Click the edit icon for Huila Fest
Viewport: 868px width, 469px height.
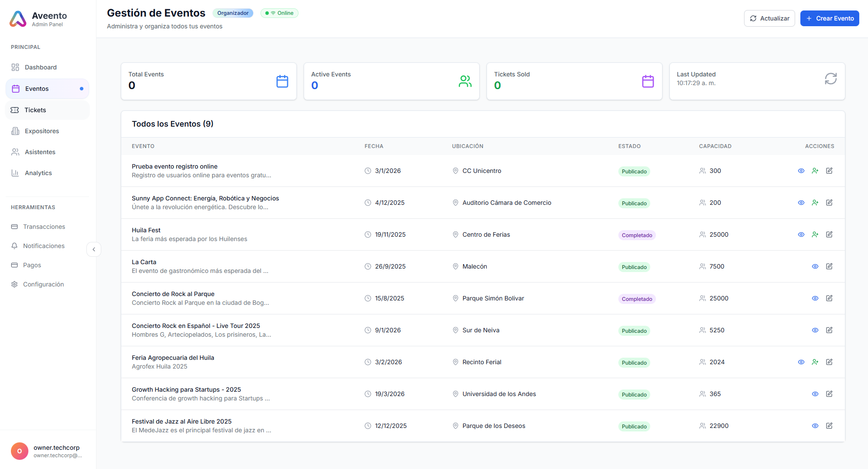(x=829, y=234)
